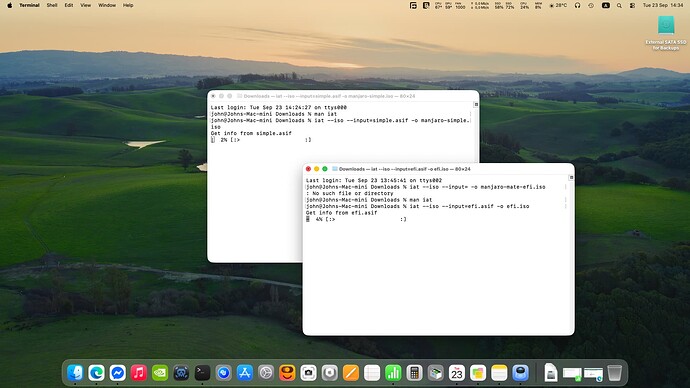Open the document file stack in Dock

click(x=551, y=373)
